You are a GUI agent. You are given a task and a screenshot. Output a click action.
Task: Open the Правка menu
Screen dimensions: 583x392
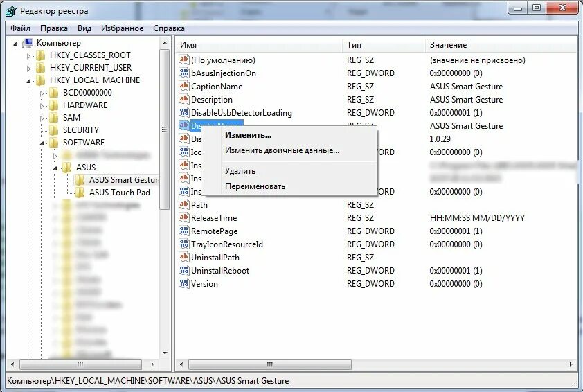coord(54,28)
